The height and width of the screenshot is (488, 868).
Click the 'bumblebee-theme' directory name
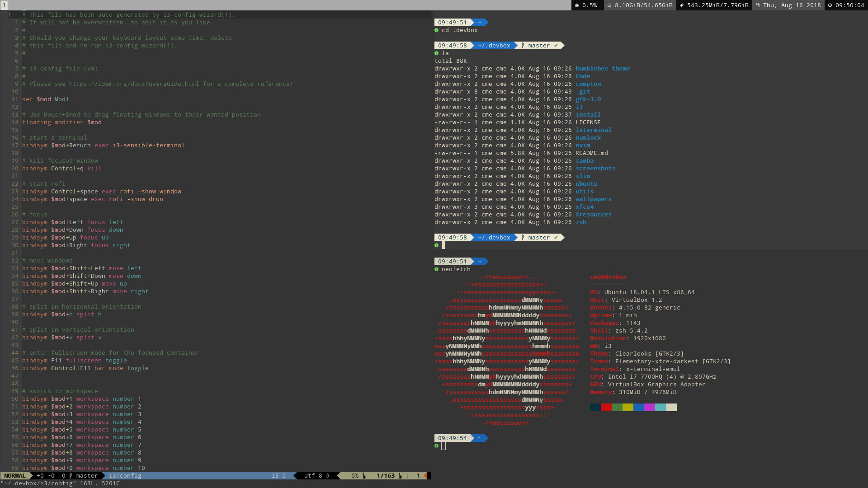coord(602,69)
